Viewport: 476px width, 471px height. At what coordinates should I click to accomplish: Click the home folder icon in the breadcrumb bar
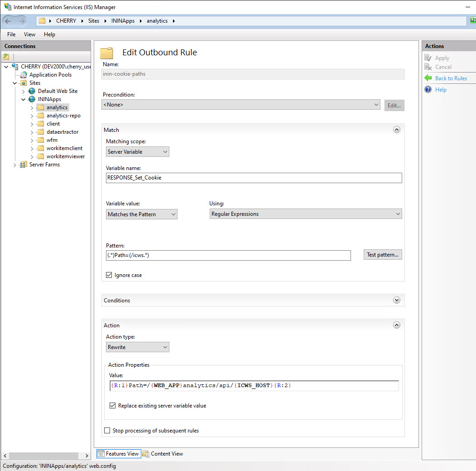(43, 20)
